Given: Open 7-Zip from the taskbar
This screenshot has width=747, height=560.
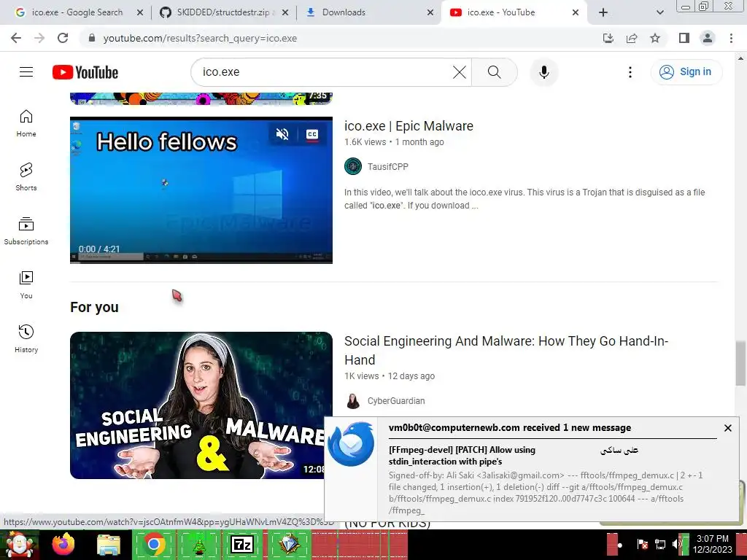Looking at the screenshot, I should [241, 545].
